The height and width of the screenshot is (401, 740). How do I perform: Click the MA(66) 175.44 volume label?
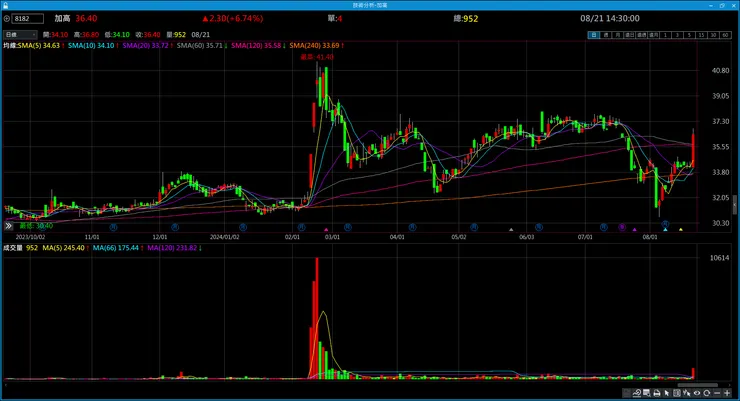pyautogui.click(x=116, y=248)
